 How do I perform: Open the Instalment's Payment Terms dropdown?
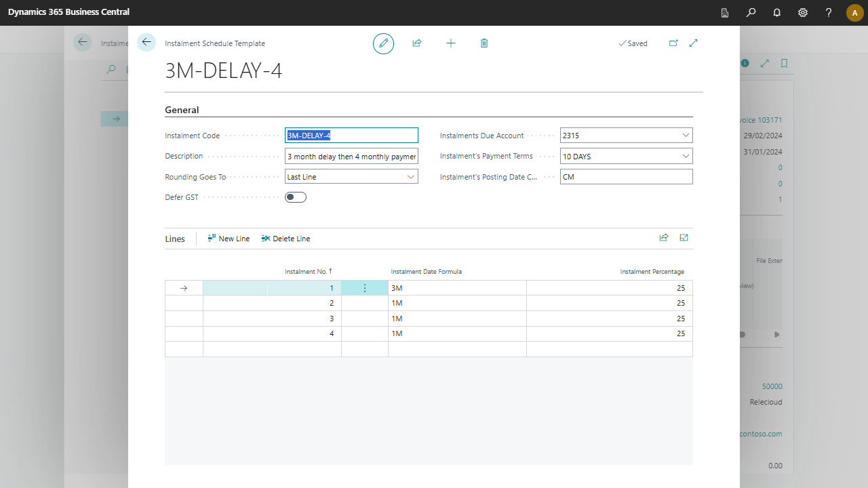pyautogui.click(x=685, y=156)
